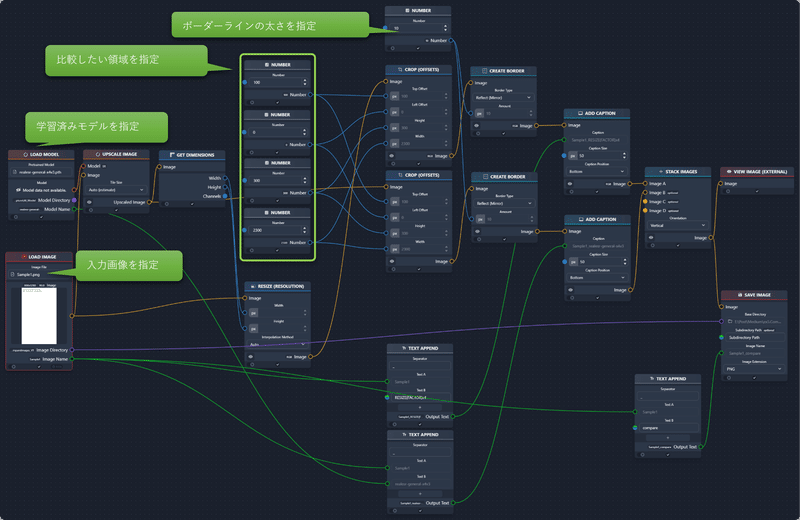Toggle eye preview on Add Caption node captioned Sample1_RESIZEFACTORx4
Image resolution: width=800 pixels, height=520 pixels.
click(570, 184)
